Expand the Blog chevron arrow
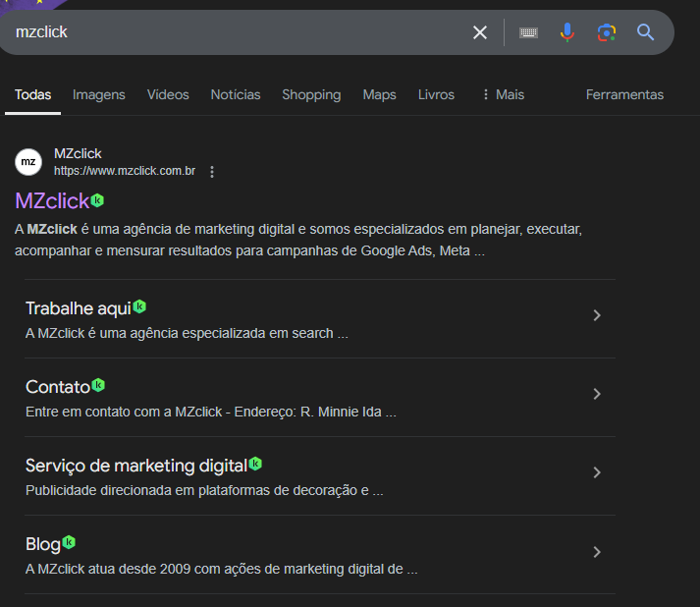700x607 pixels. [597, 552]
